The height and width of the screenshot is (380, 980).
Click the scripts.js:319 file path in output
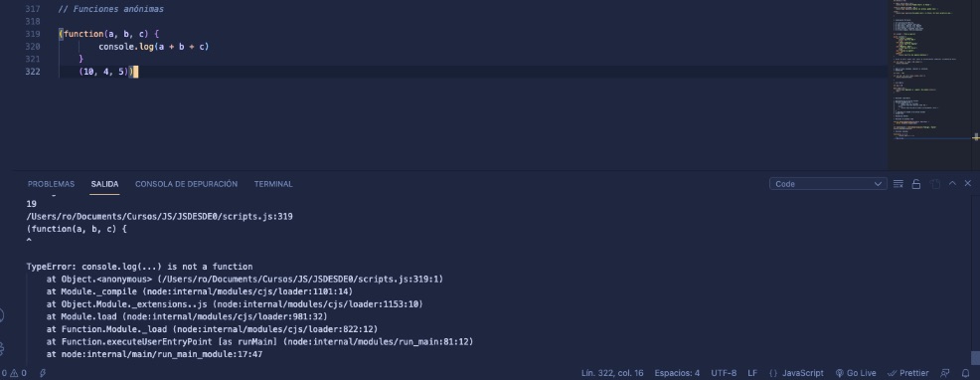pos(159,216)
